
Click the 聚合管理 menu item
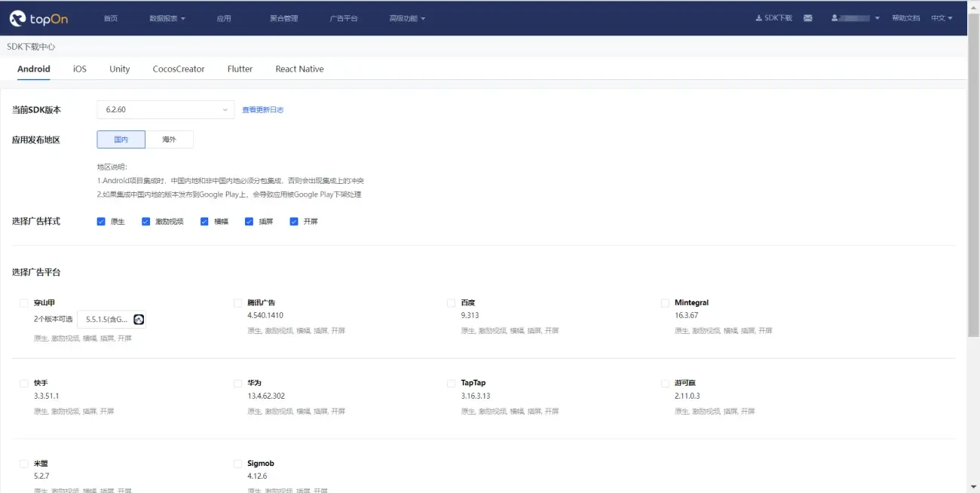point(283,18)
